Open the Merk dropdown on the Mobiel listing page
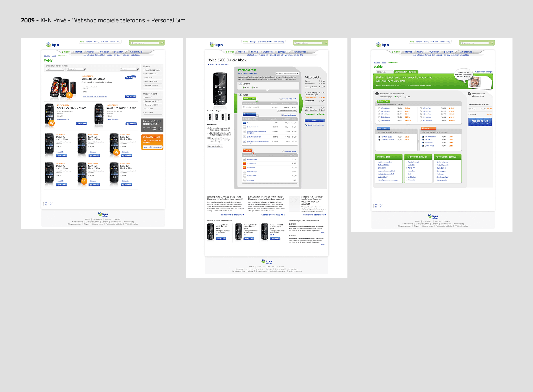533x392 pixels. tap(55, 69)
